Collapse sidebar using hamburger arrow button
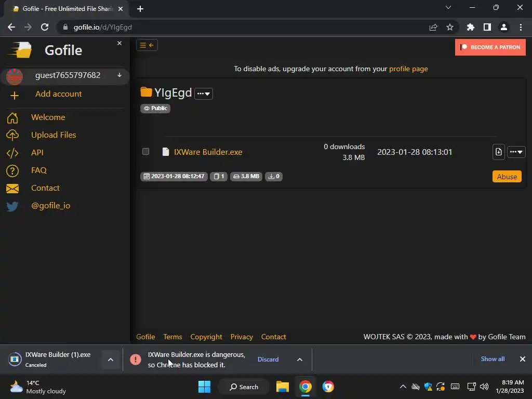The height and width of the screenshot is (399, 532). [147, 45]
